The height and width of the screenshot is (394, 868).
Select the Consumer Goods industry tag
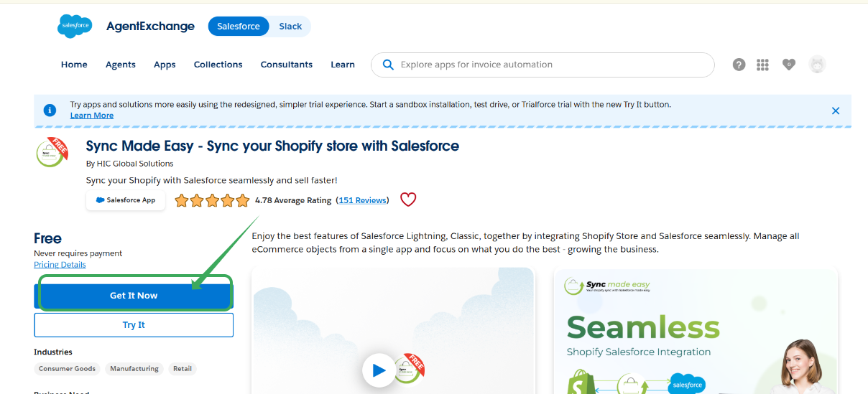(x=68, y=369)
